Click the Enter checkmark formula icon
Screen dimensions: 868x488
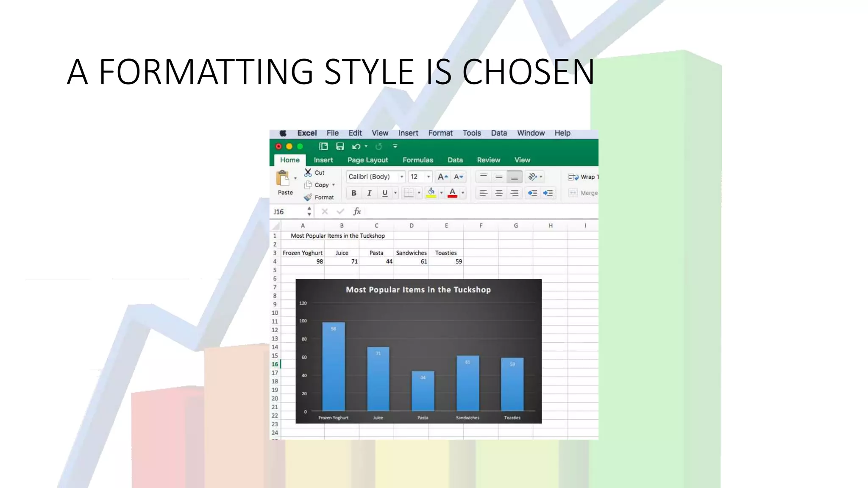tap(340, 211)
